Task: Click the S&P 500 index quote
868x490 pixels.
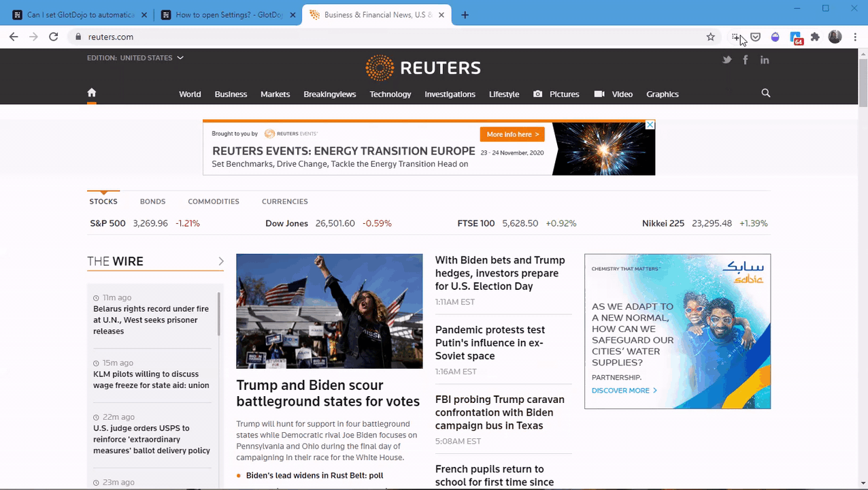Action: pyautogui.click(x=145, y=223)
